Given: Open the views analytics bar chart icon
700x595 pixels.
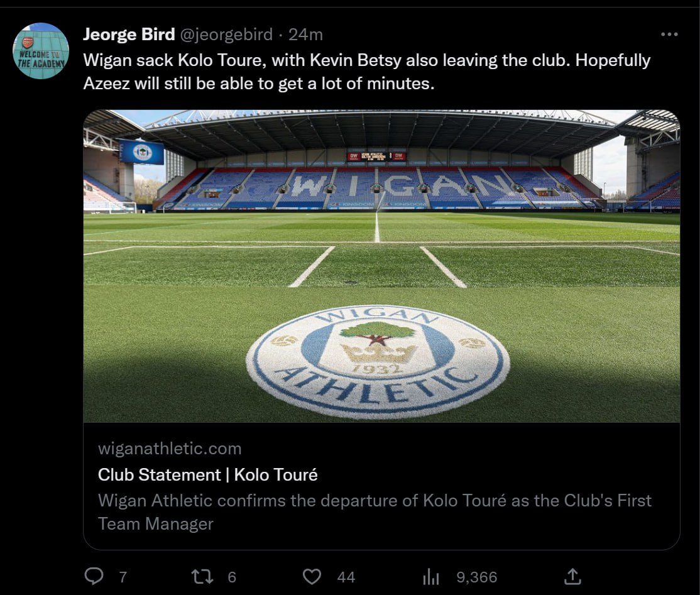Looking at the screenshot, I should coord(431,577).
